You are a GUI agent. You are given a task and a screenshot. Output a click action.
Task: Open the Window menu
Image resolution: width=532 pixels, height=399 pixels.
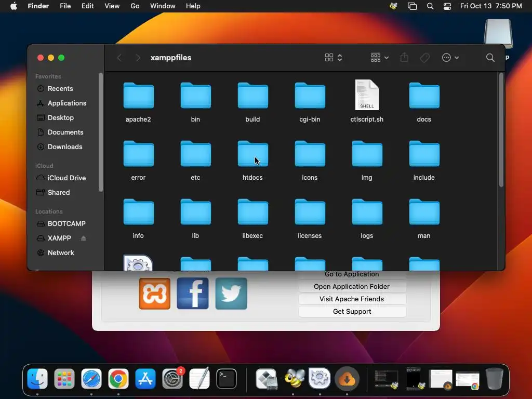click(163, 6)
